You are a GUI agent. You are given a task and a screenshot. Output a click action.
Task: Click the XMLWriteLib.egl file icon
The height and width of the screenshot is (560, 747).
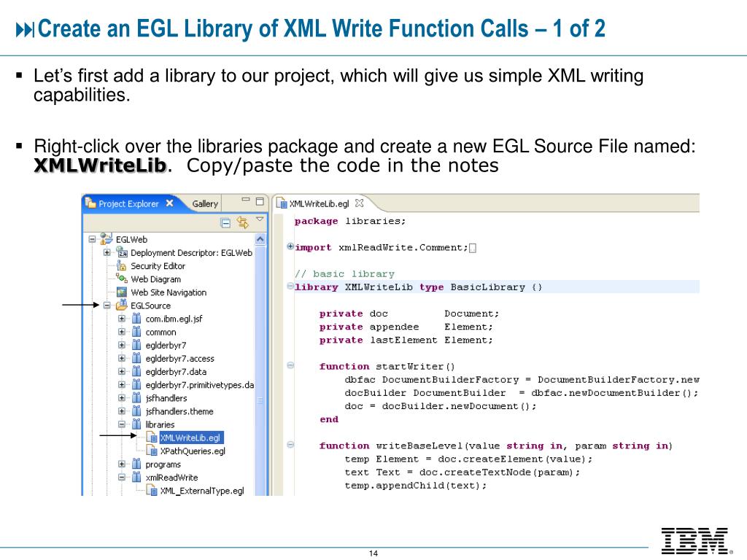pyautogui.click(x=151, y=436)
